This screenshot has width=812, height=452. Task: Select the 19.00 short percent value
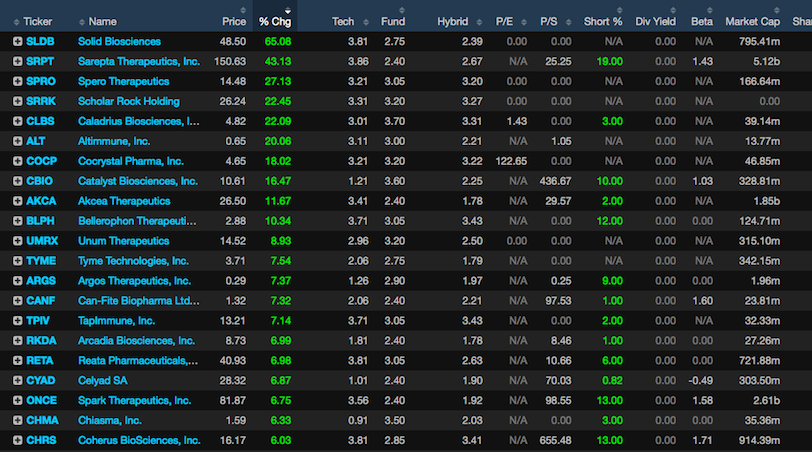[610, 62]
